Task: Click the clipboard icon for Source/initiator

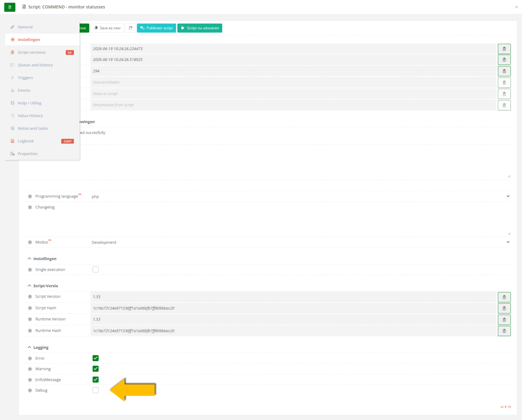Action: point(504,82)
